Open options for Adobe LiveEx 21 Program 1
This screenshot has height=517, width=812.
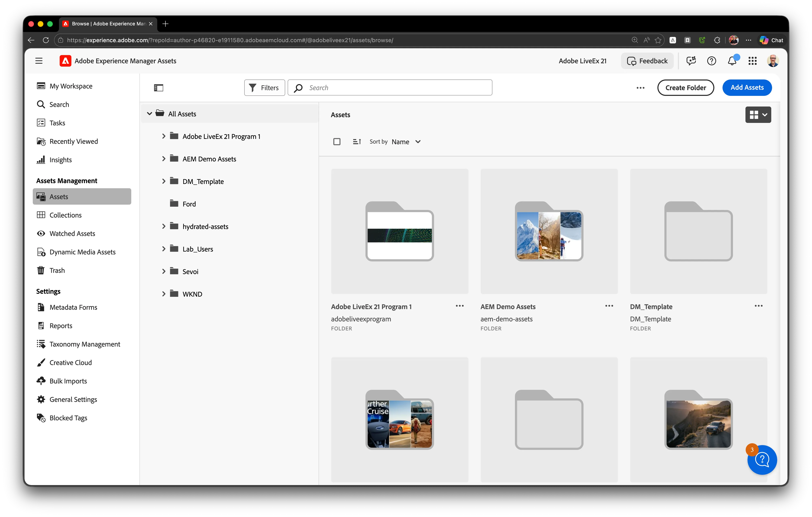(460, 306)
